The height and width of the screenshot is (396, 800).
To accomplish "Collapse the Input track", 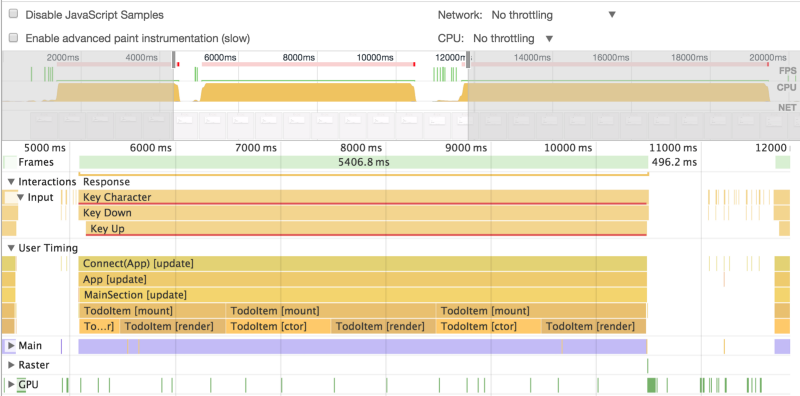I will (21, 197).
